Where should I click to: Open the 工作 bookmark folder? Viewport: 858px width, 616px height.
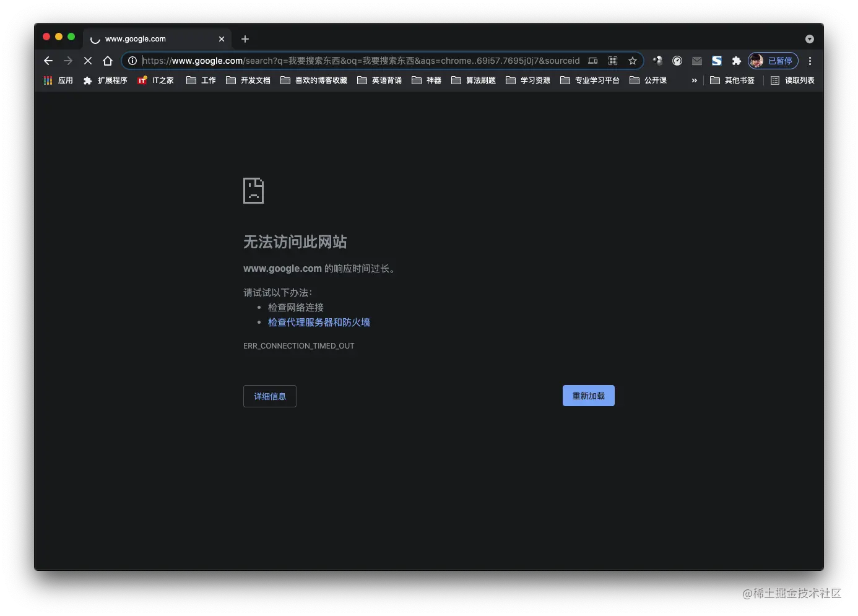coord(201,80)
